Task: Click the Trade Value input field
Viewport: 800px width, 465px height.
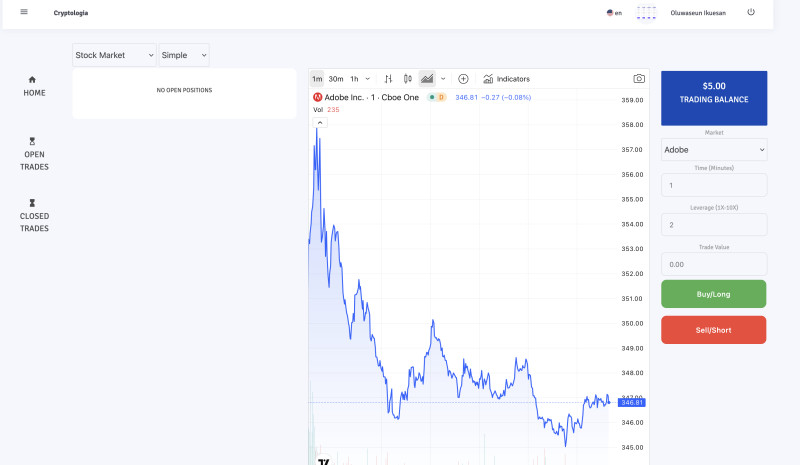Action: pos(714,264)
